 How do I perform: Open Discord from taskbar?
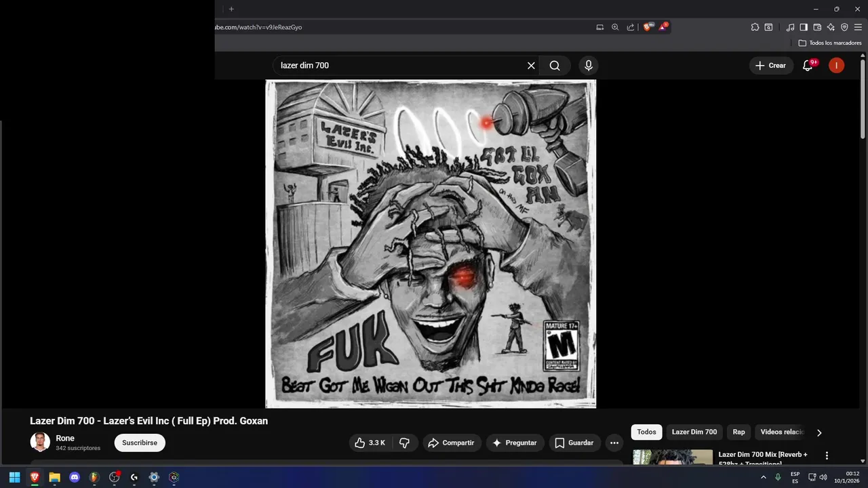point(75,477)
